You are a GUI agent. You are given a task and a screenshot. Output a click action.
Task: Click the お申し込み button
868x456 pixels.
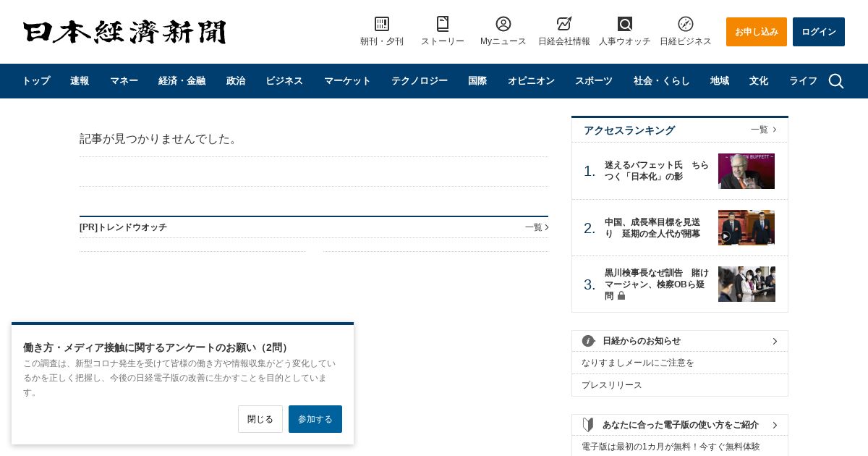click(757, 32)
